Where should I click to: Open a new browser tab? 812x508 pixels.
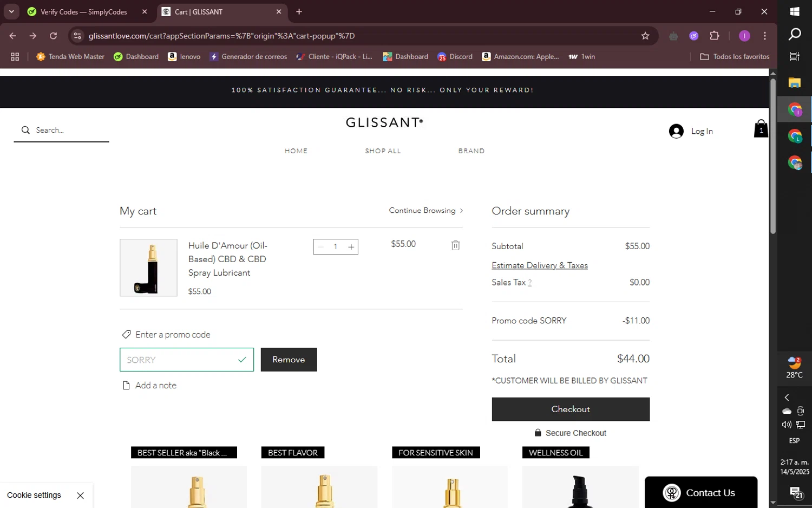coord(299,11)
